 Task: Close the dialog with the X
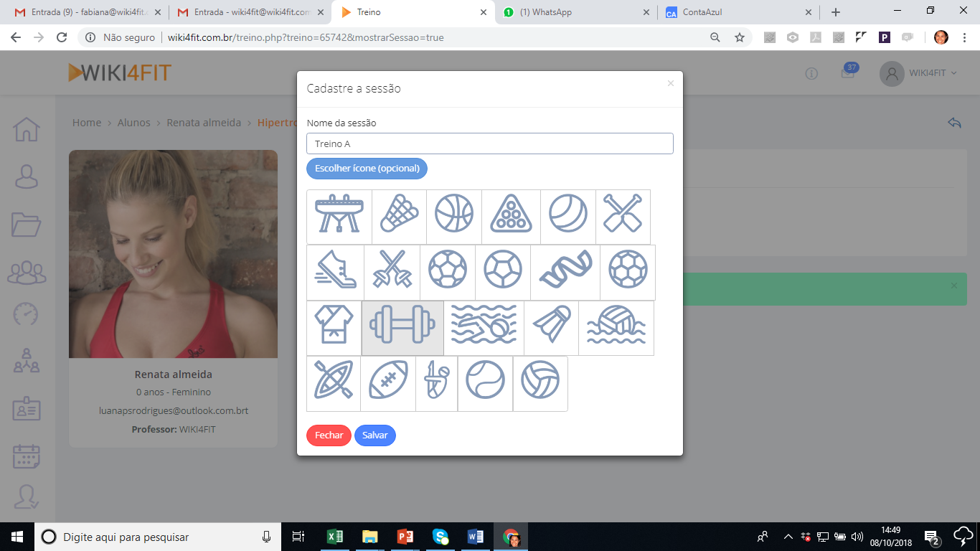click(x=671, y=83)
